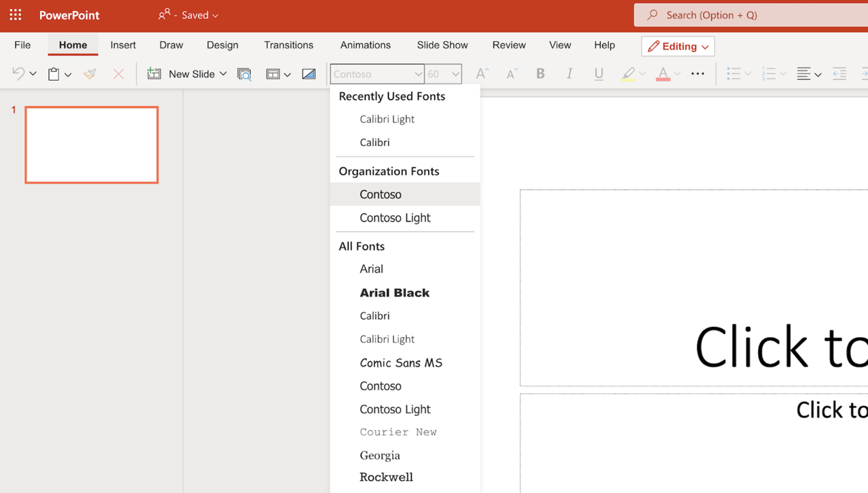Click the Undo arrow icon
868x493 pixels.
[x=18, y=73]
